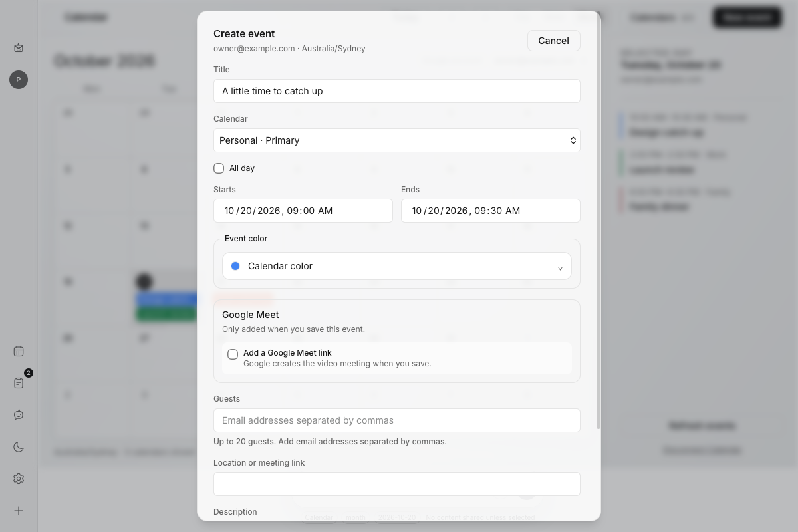798x532 pixels.
Task: Click the blue Calendar color dot
Action: 235,266
